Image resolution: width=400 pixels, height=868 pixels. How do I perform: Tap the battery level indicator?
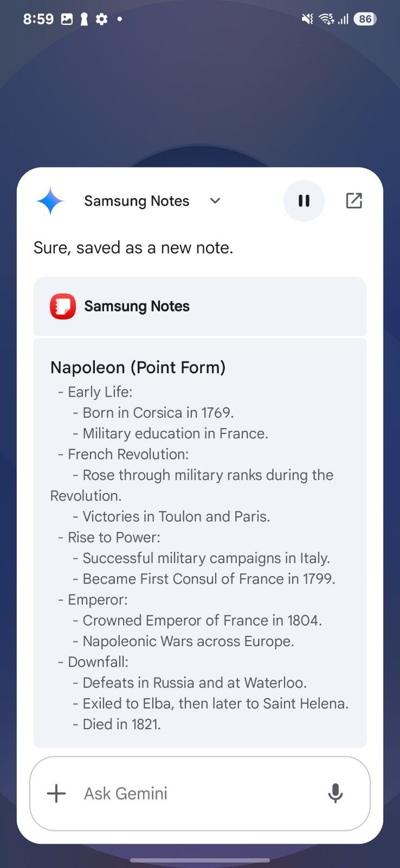[365, 19]
